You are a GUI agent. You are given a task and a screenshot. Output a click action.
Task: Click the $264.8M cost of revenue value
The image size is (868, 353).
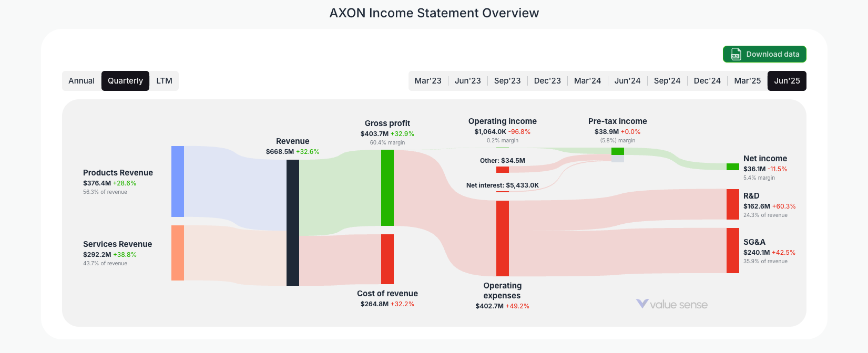[x=374, y=304]
